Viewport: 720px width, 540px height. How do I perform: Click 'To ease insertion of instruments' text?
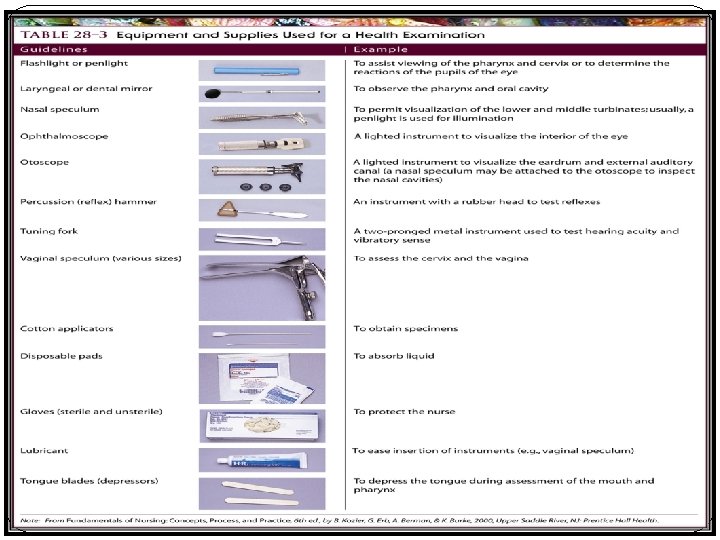click(x=493, y=451)
